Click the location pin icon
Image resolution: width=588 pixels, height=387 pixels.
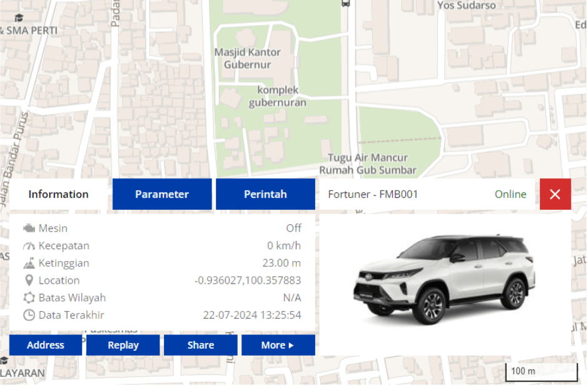(29, 281)
